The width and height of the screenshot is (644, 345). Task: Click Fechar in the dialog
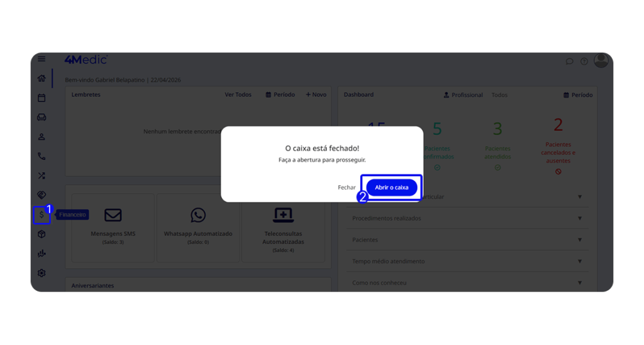click(347, 188)
